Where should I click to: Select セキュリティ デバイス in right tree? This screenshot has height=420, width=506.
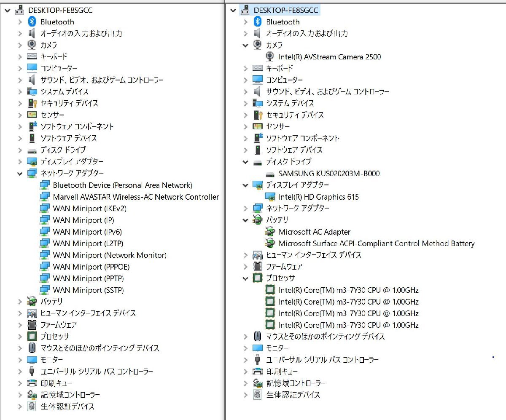[295, 115]
